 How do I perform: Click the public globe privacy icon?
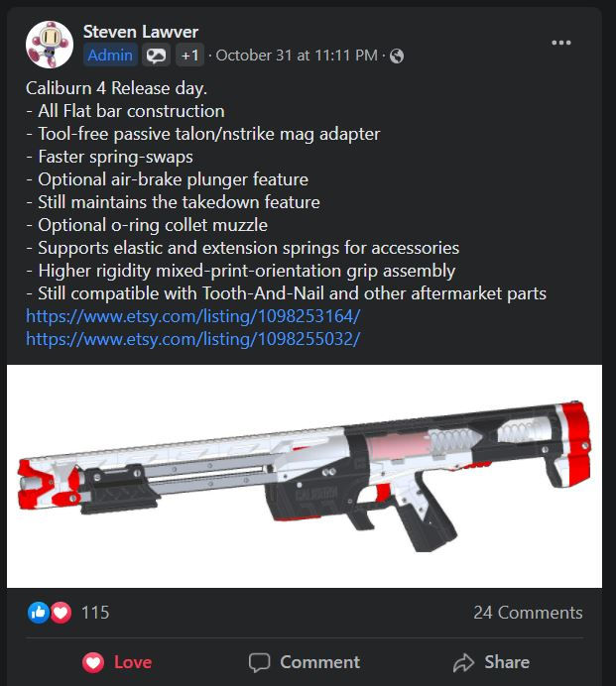tap(397, 56)
